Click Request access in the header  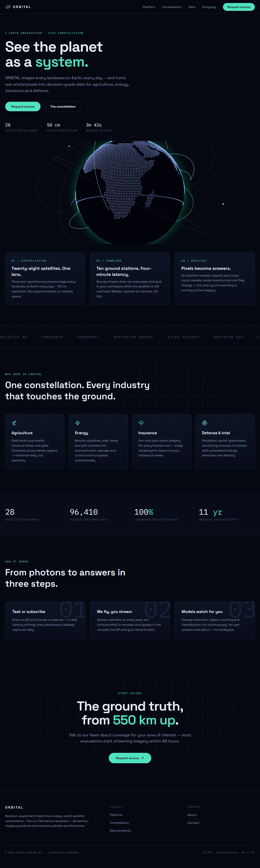pos(239,7)
